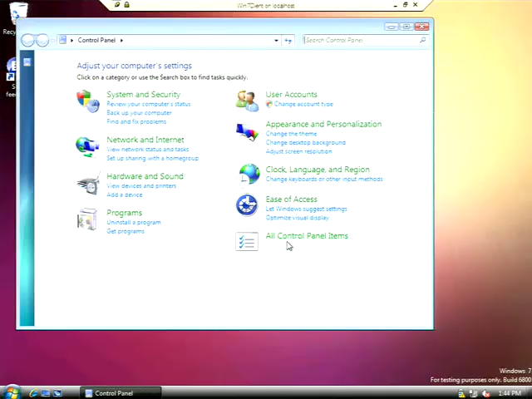
Task: Open the Clock, Language, and Region globe icon
Action: click(x=249, y=174)
